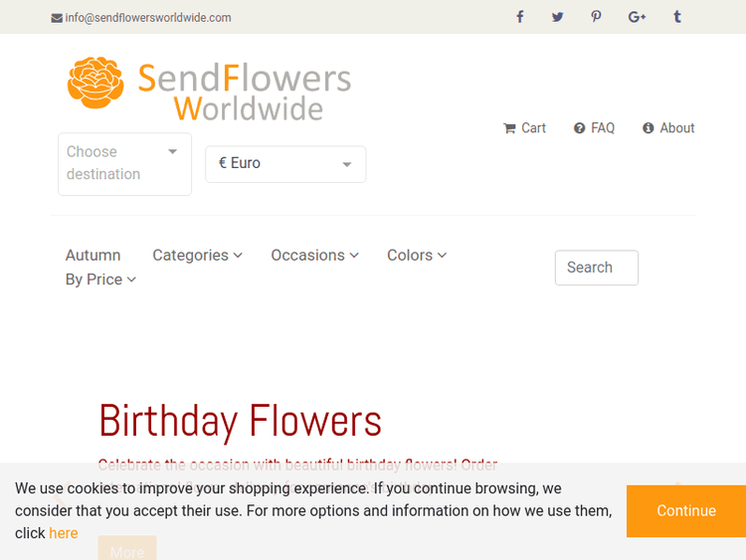Click the FAQ question mark icon
The image size is (746, 560).
[x=579, y=128]
